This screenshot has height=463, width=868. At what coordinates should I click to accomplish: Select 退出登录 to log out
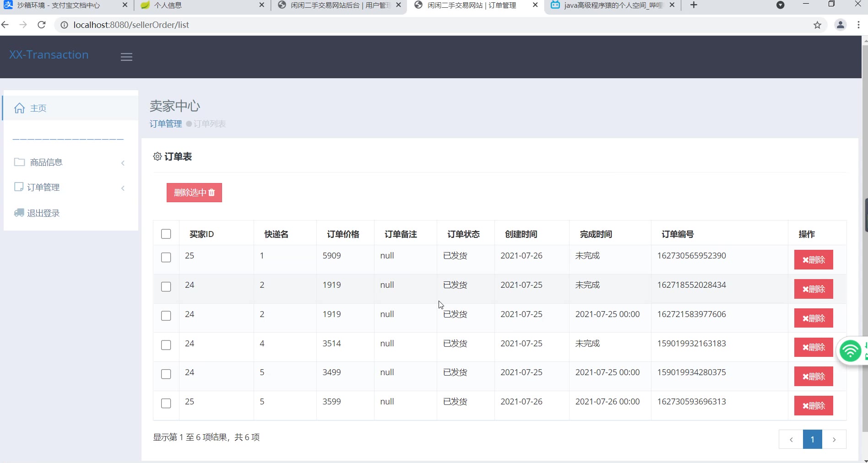pos(71,213)
